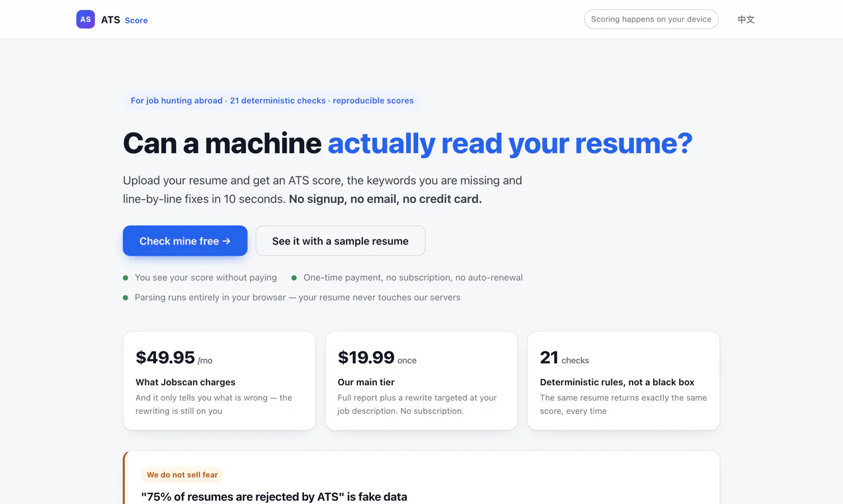The image size is (843, 504).
Task: Click 'No signup, no email, no credit card.'
Action: (386, 199)
